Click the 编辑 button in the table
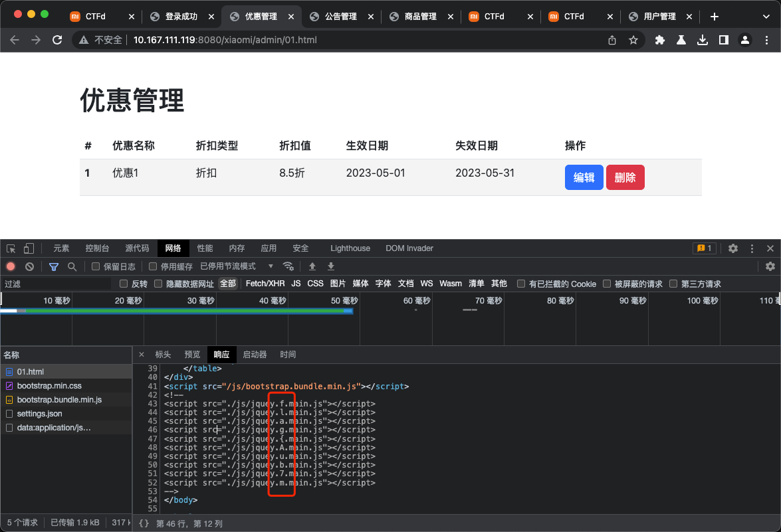 pos(584,177)
